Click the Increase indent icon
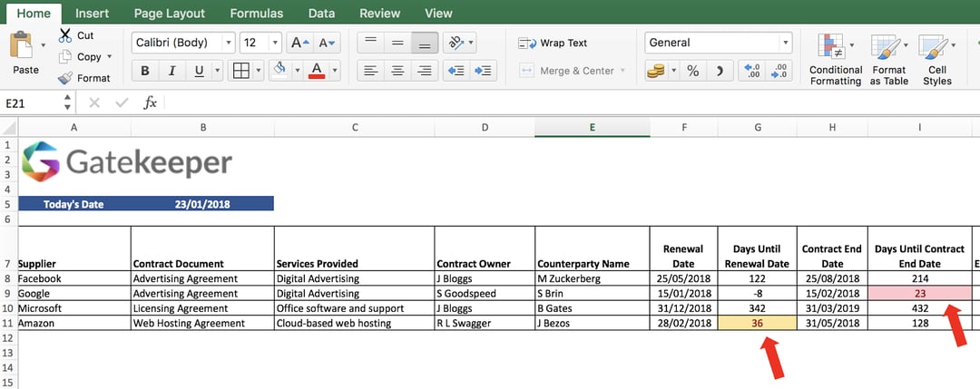The width and height of the screenshot is (980, 389). [483, 71]
